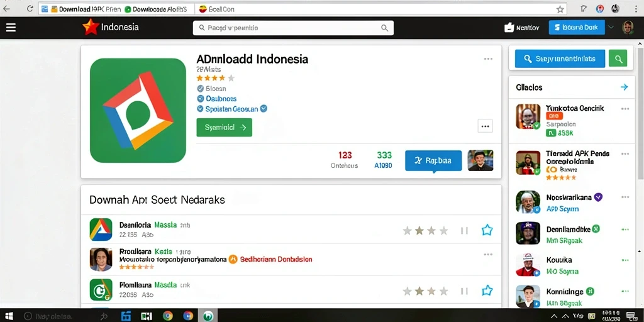This screenshot has height=322, width=644.
Task: Open the options dots next to Nooskwarikana
Action: (625, 197)
